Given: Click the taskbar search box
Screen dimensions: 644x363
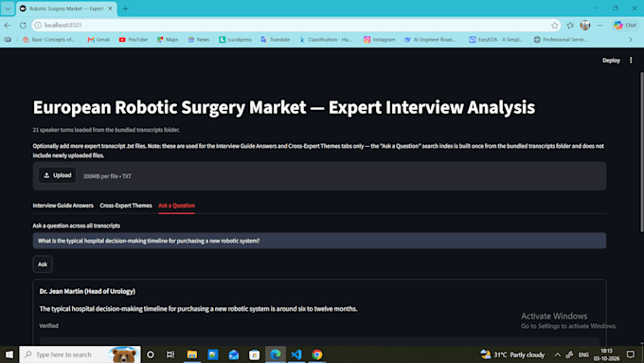Looking at the screenshot, I should coord(80,354).
